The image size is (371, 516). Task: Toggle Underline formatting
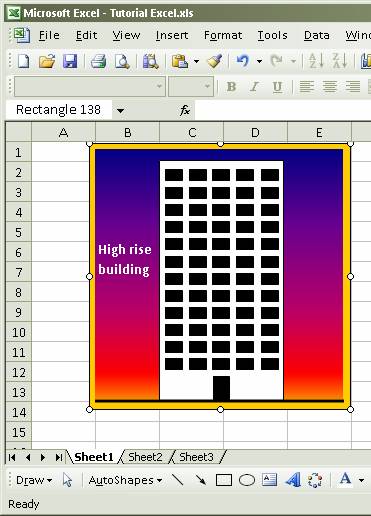pos(277,87)
